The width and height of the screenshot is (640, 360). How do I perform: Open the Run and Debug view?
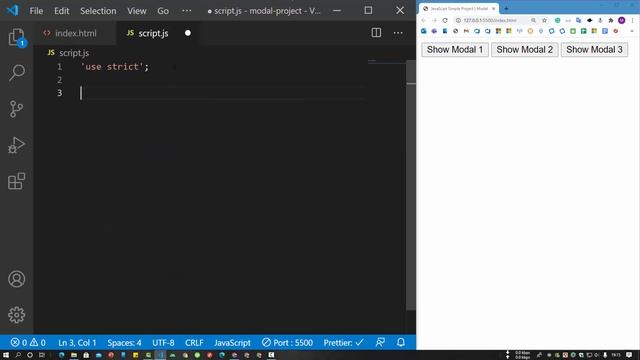(16, 145)
